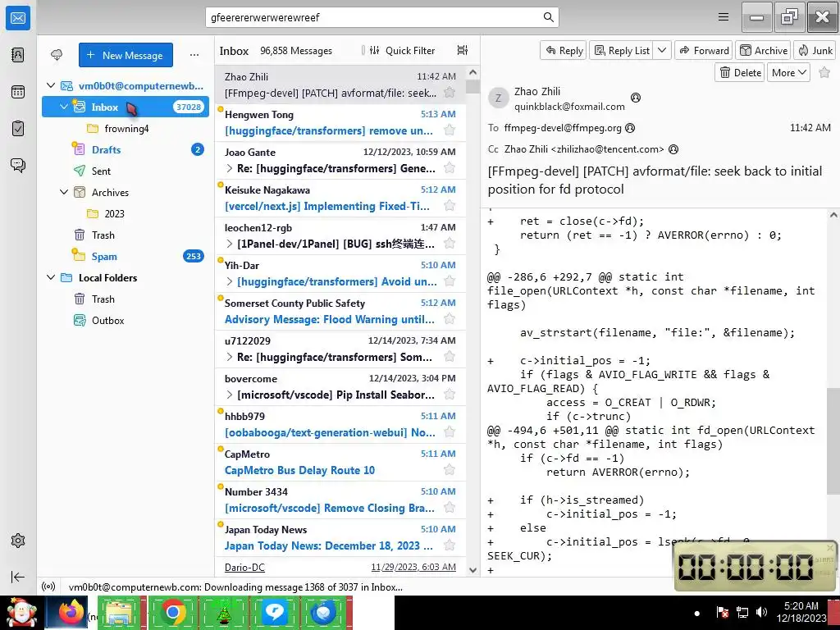Open Chrome from the taskbar
The width and height of the screenshot is (840, 630).
(x=172, y=612)
